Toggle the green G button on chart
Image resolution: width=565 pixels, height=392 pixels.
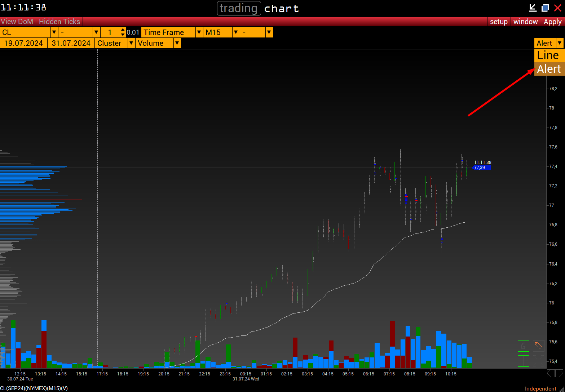[523, 346]
